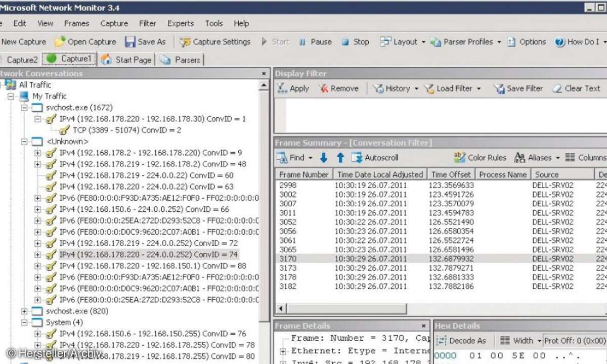
Task: Open the Frames menu
Action: tap(76, 23)
